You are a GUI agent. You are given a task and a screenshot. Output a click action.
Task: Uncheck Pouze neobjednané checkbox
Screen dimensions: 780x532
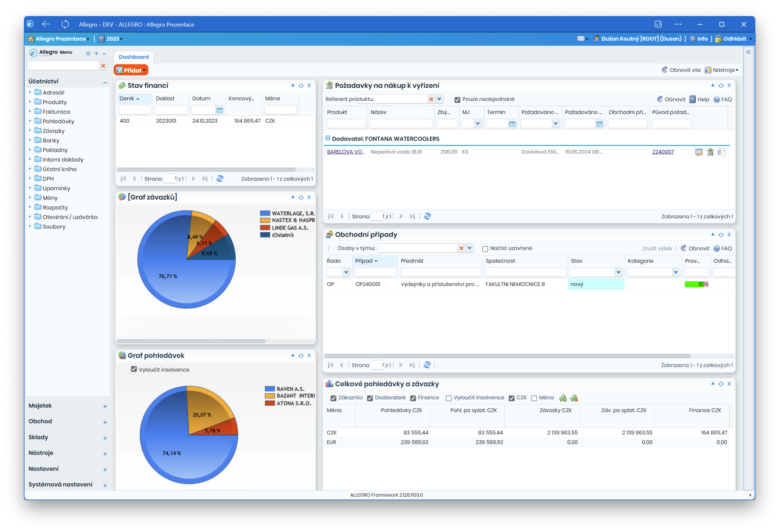pyautogui.click(x=457, y=100)
